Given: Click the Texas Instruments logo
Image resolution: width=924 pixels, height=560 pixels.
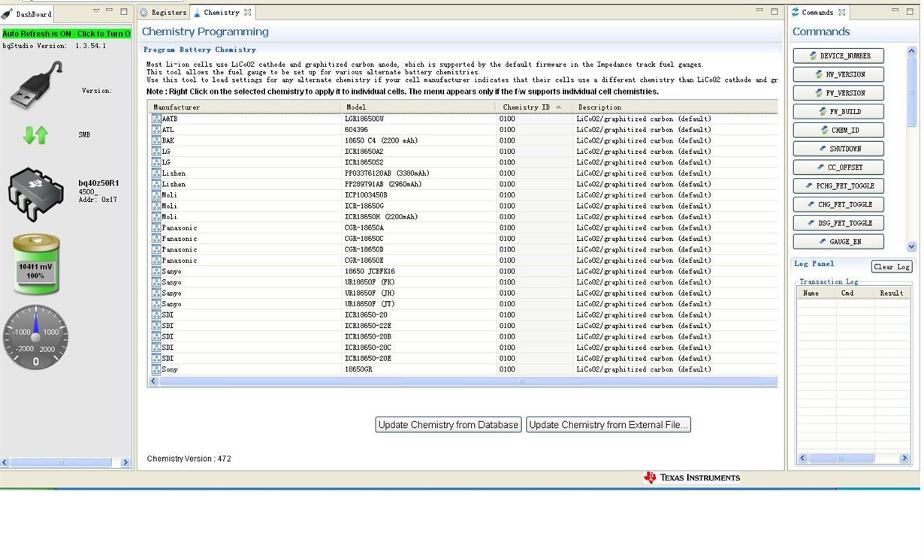Looking at the screenshot, I should click(x=692, y=477).
